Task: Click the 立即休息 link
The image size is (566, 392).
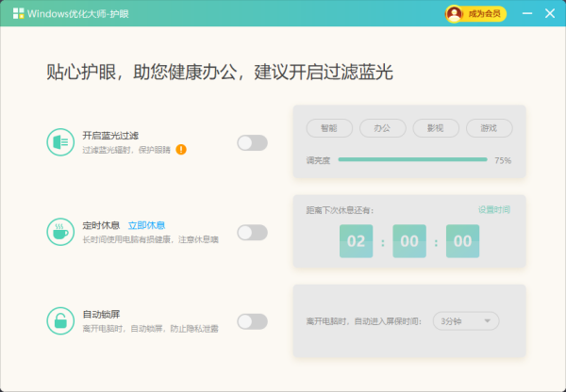Action: pyautogui.click(x=146, y=225)
